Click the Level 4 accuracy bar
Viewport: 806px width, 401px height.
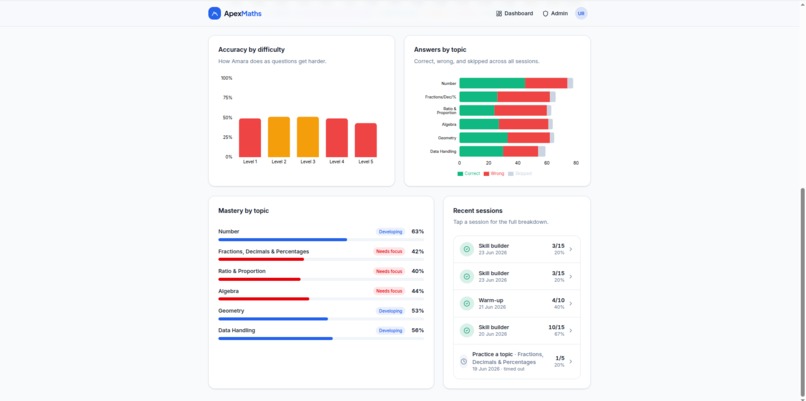click(x=337, y=138)
